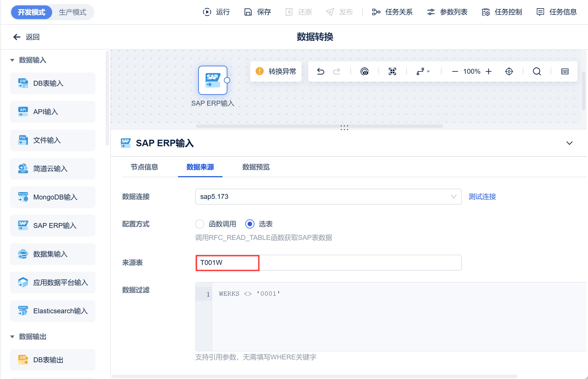Viewport: 588px width, 379px height.
Task: Select the 函数调用 radio option
Action: coord(200,224)
